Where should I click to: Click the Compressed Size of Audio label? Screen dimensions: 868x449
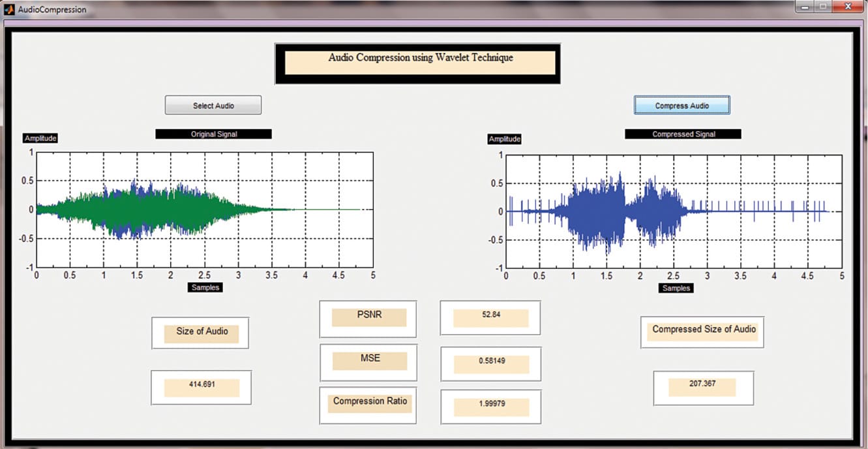pyautogui.click(x=702, y=330)
